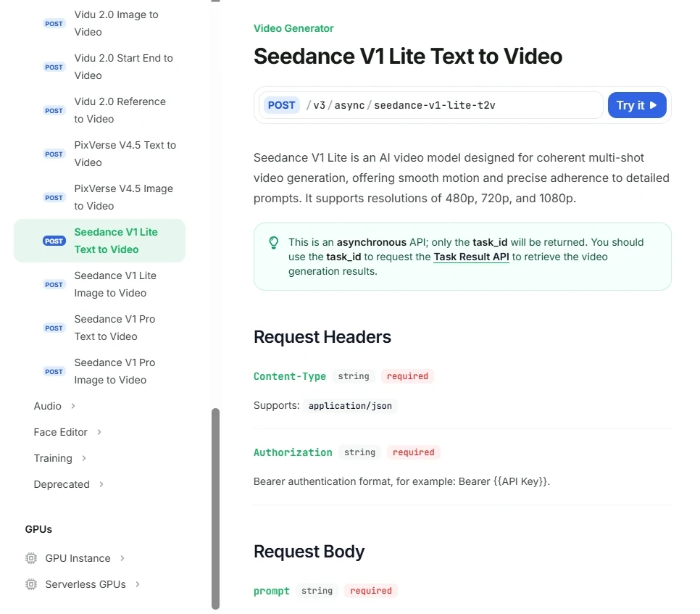
Task: Click POST badge beside Seedance V1 Pro Text
Action: (x=54, y=328)
